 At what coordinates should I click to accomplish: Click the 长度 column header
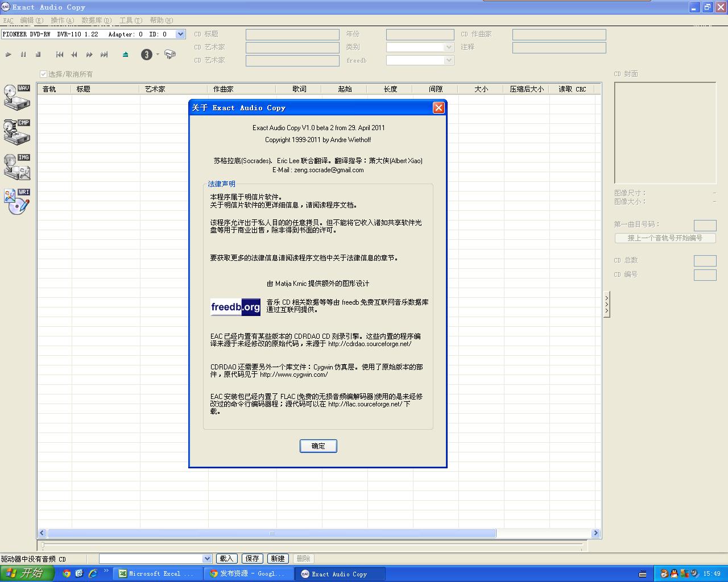[390, 89]
